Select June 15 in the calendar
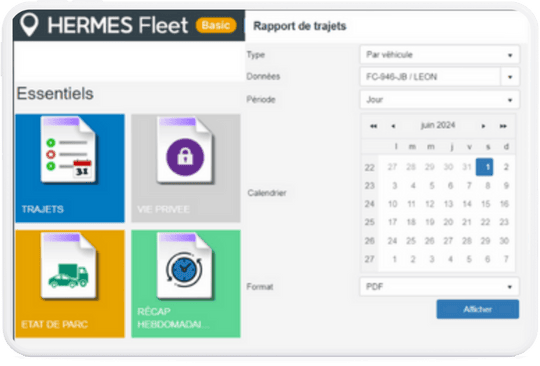This screenshot has width=540, height=366. 485,204
